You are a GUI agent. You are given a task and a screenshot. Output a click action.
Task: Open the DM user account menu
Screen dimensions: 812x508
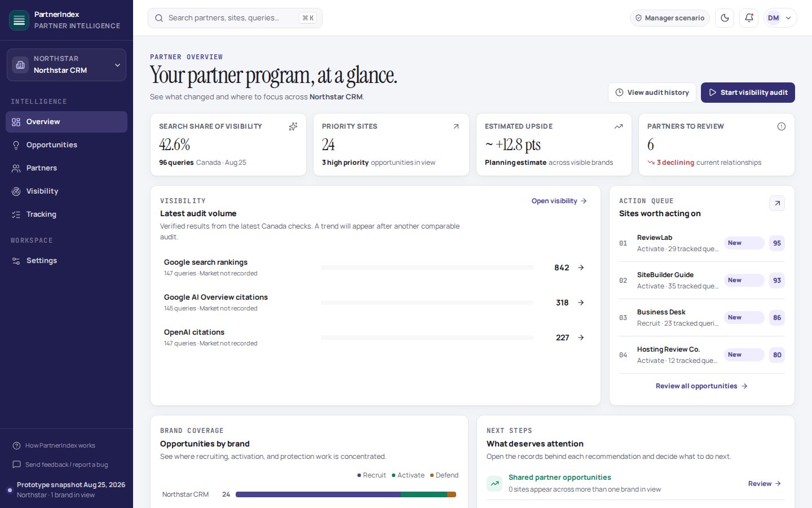[780, 18]
